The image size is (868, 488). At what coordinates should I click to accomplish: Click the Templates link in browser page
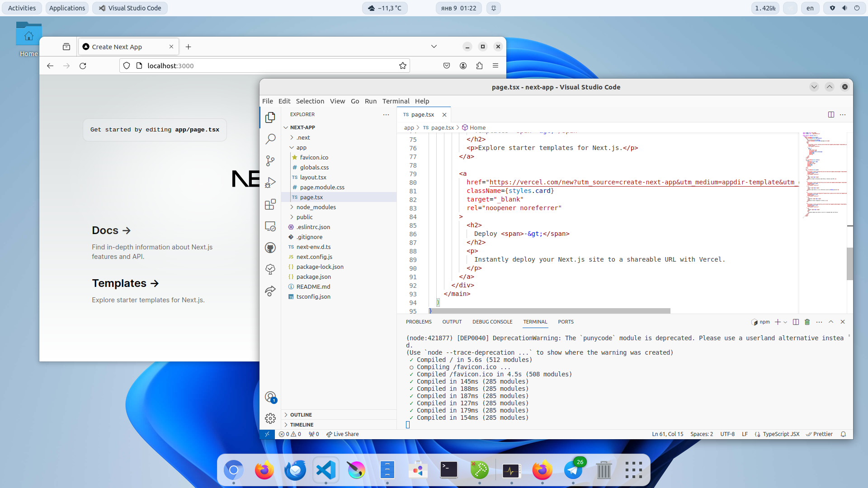tap(125, 283)
